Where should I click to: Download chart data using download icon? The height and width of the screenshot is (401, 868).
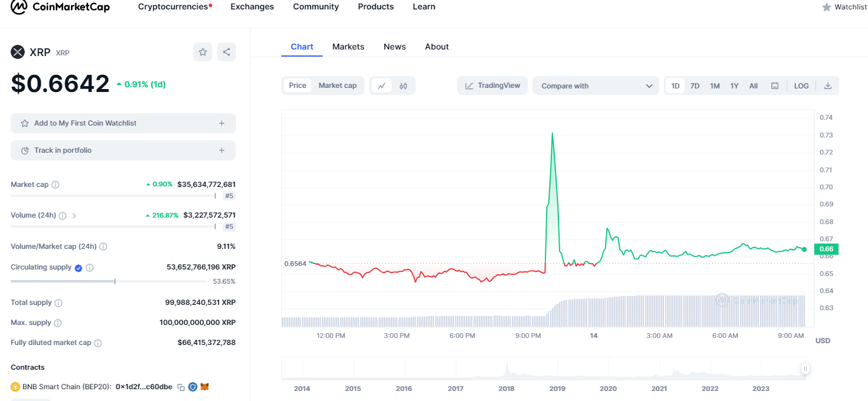click(x=828, y=86)
